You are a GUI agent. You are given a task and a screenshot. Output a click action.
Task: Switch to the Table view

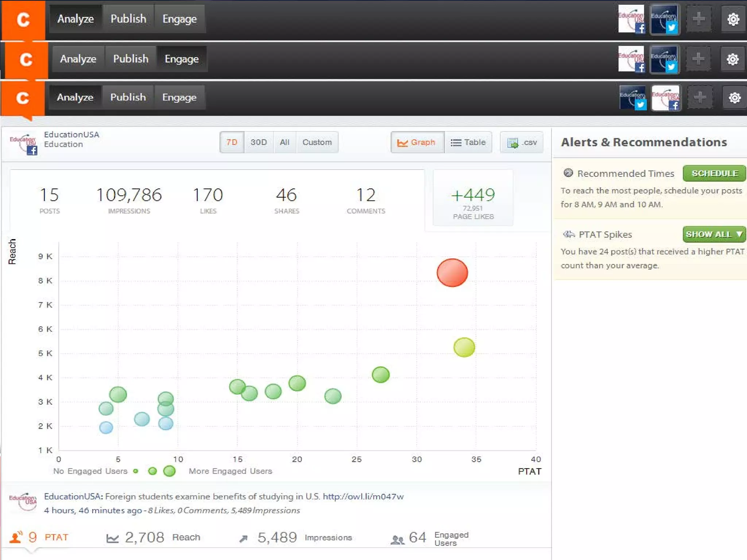click(468, 142)
